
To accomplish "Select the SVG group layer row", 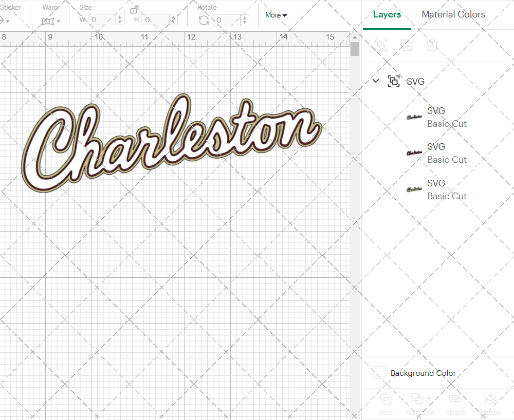I will coord(438,81).
